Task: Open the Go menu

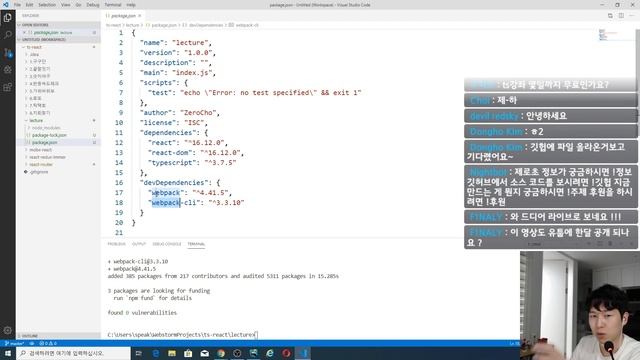Action: point(78,5)
